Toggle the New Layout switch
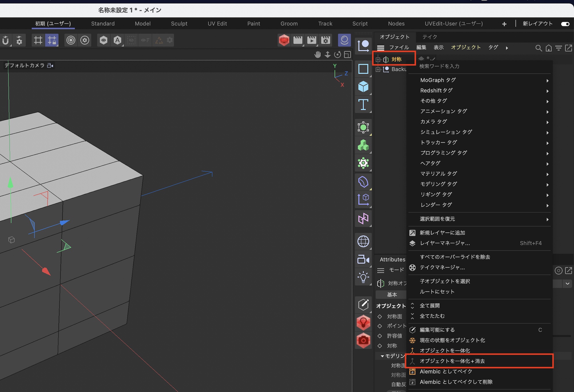Screen dimensions: 574x392 click(565, 24)
